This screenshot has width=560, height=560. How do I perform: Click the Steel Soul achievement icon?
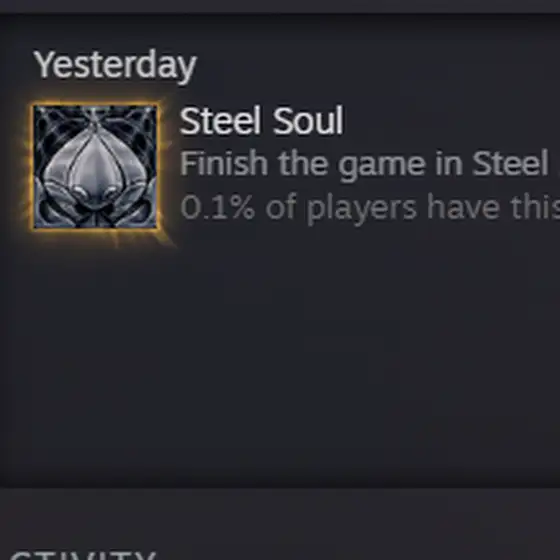tap(95, 167)
